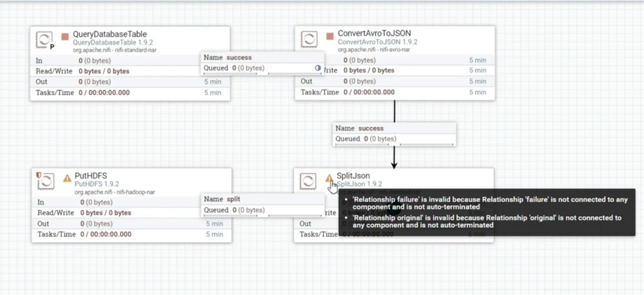
Task: Click the stopped status square on QueryDatabaseTable
Action: click(65, 36)
